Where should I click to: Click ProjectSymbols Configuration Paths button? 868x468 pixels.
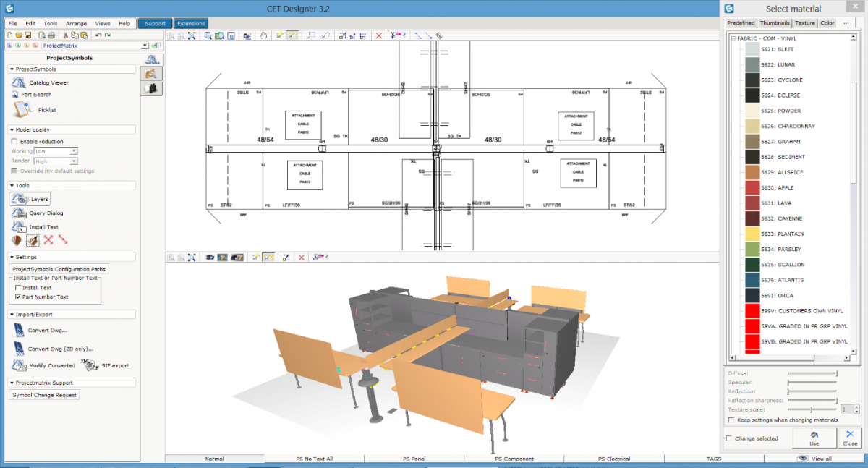coord(59,269)
